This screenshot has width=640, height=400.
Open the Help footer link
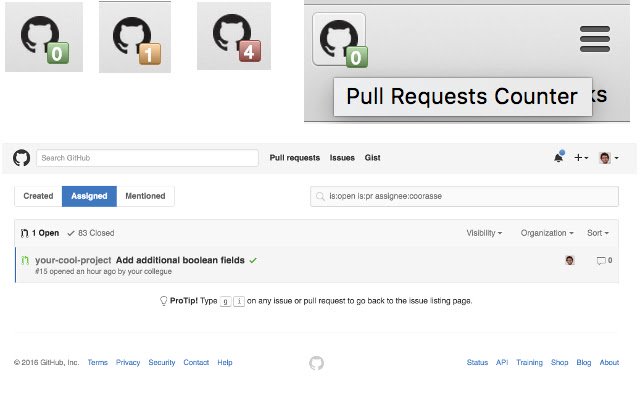[224, 362]
